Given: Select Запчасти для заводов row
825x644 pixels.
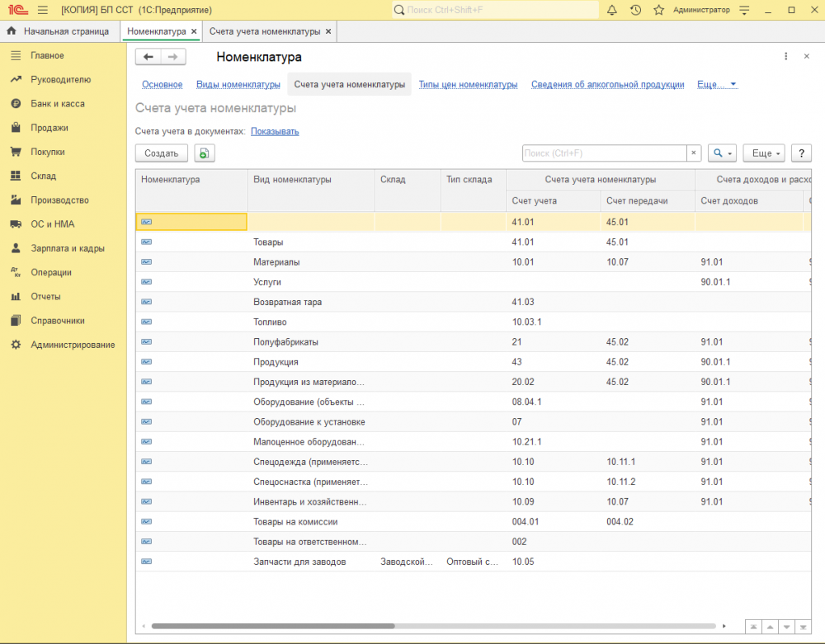Looking at the screenshot, I should tap(473, 562).
